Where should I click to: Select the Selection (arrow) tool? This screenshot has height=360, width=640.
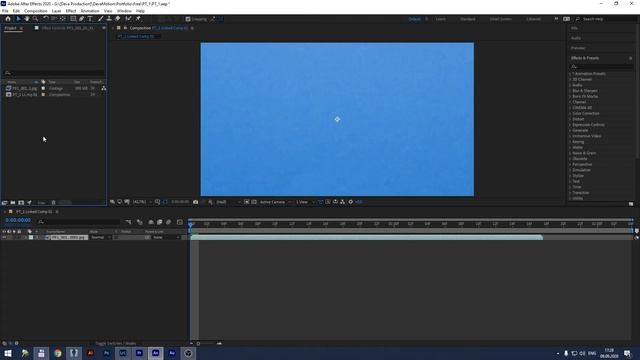point(18,19)
